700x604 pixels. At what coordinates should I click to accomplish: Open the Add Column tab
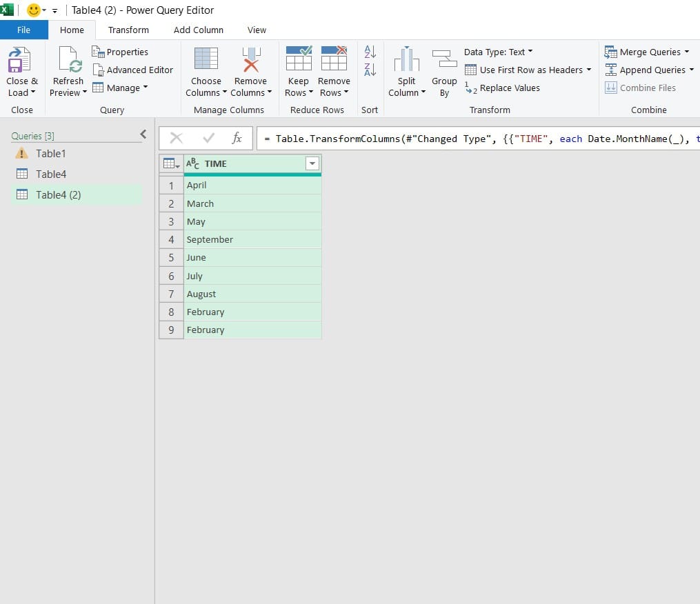click(x=199, y=30)
